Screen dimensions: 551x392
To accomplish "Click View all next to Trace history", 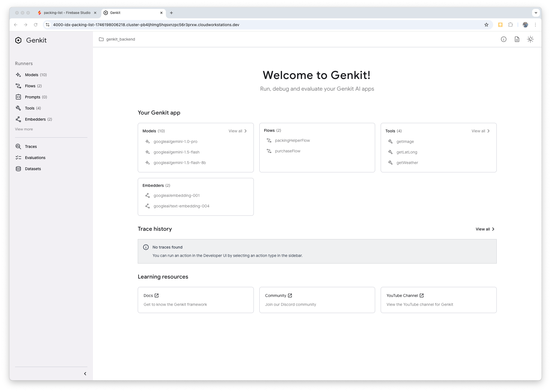I will pyautogui.click(x=485, y=229).
